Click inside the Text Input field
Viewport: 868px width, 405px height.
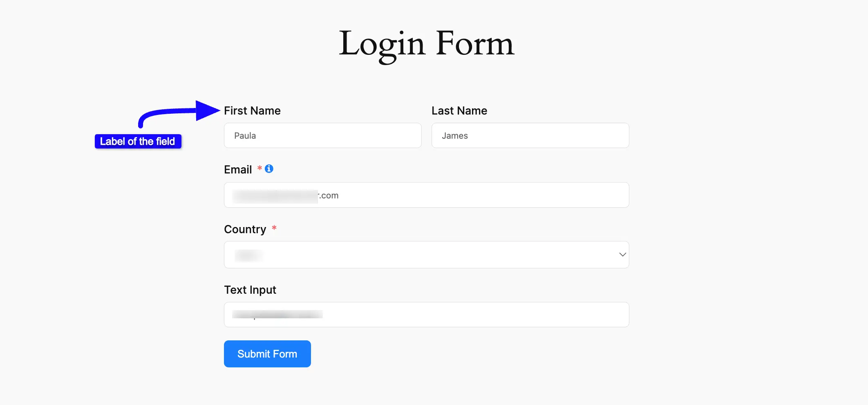coord(426,315)
